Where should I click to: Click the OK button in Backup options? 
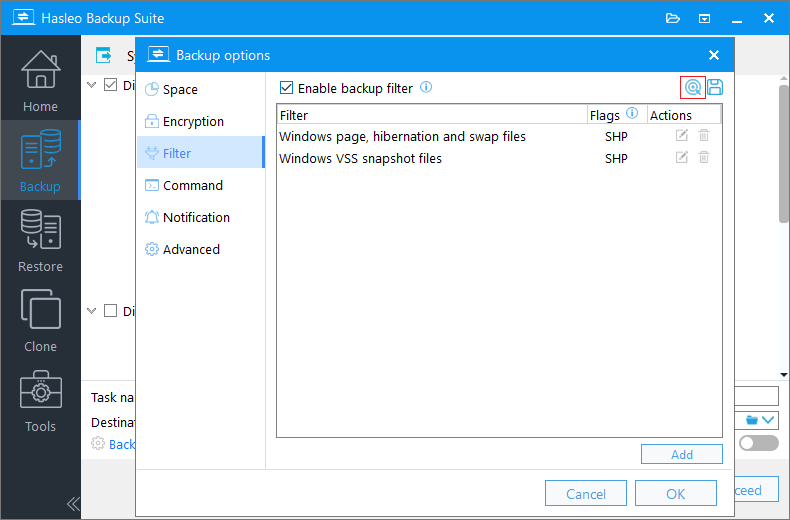click(x=676, y=493)
